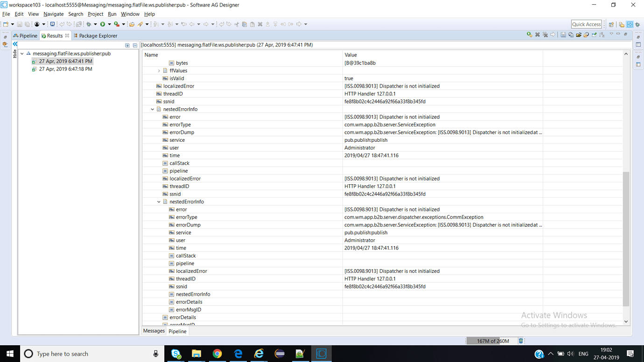Switch to the Pipeline tab at top

pos(25,35)
